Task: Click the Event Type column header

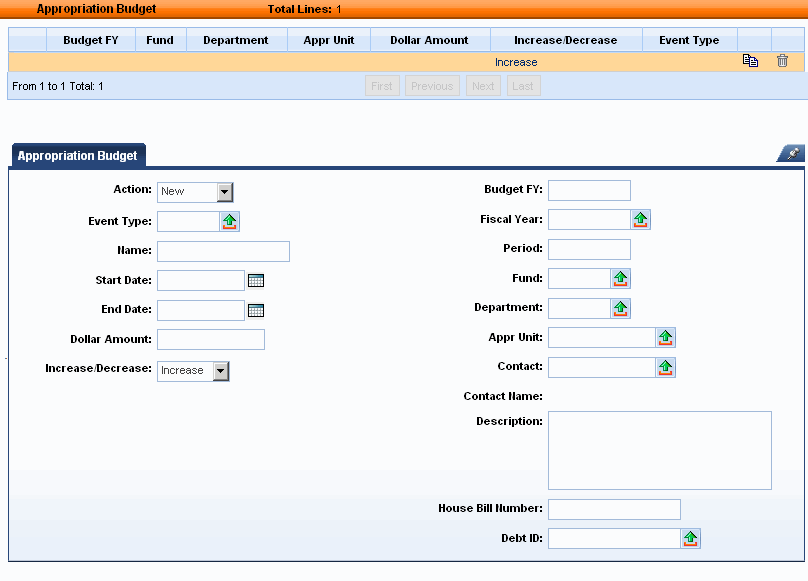Action: coord(689,40)
